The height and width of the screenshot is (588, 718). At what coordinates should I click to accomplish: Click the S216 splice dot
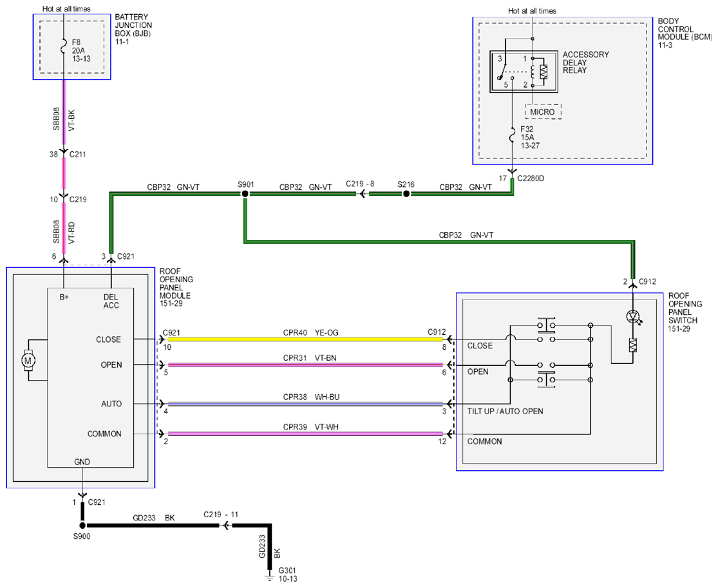[x=406, y=194]
